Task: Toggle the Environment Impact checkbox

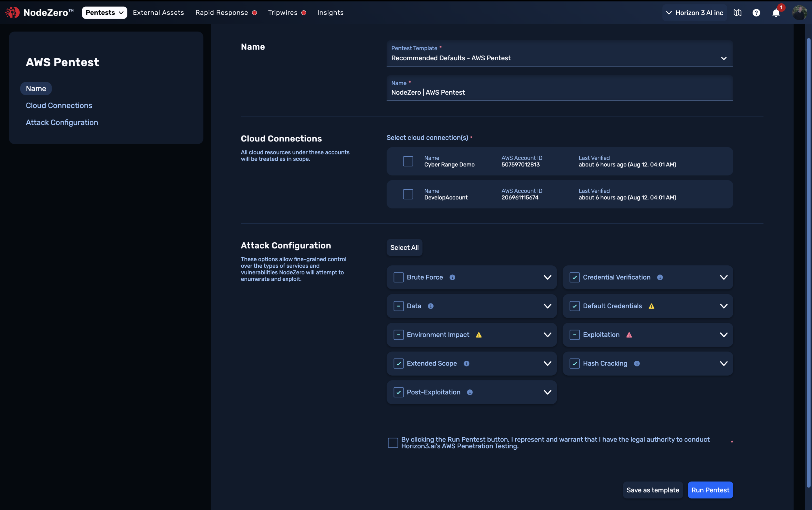Action: point(399,335)
